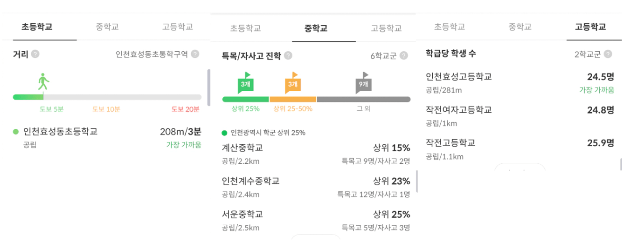Click help icon beside 6학교군
This screenshot has height=242, width=644.
tap(404, 56)
